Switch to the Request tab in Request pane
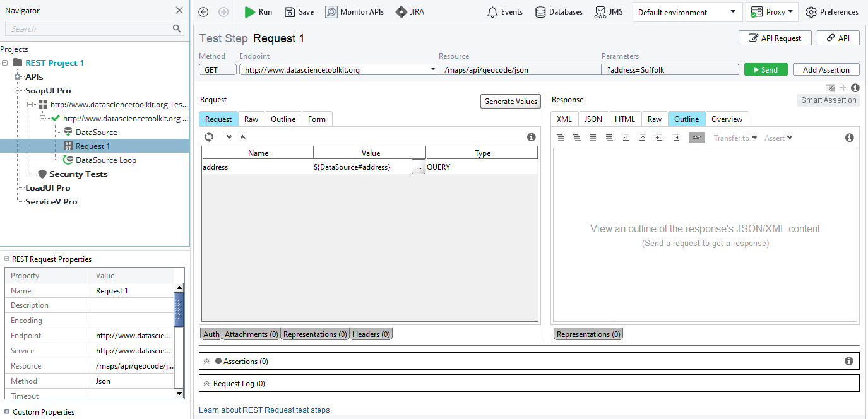Screen dimensions: 868x419 coord(218,119)
